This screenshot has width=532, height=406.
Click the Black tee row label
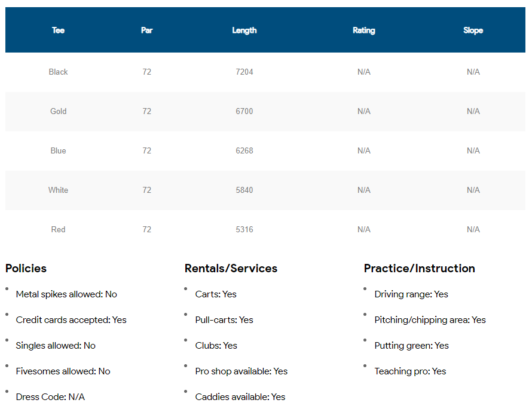pyautogui.click(x=58, y=72)
